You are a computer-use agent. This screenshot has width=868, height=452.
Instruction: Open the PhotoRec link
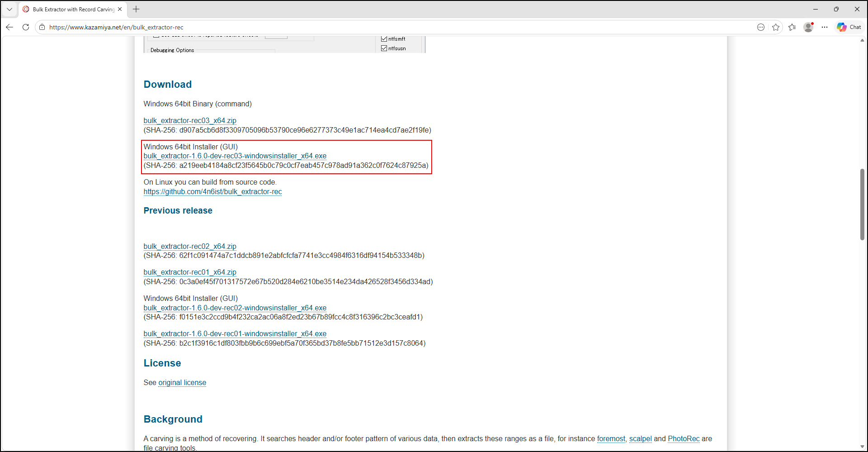coord(684,439)
